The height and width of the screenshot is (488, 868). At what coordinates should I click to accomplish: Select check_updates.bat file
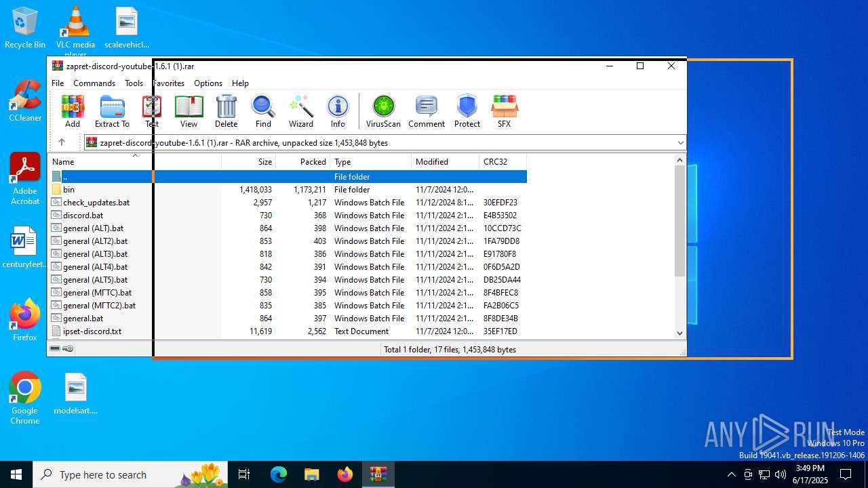point(288,203)
